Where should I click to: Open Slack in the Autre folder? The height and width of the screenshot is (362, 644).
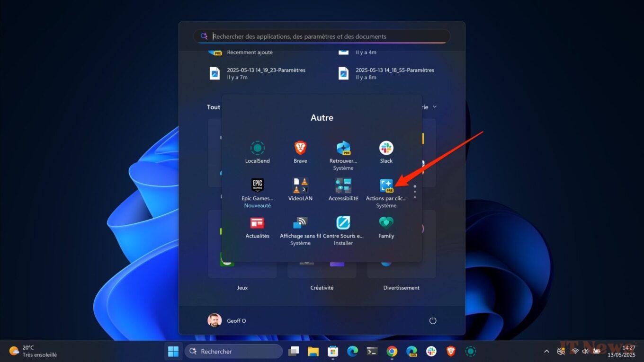[386, 152]
